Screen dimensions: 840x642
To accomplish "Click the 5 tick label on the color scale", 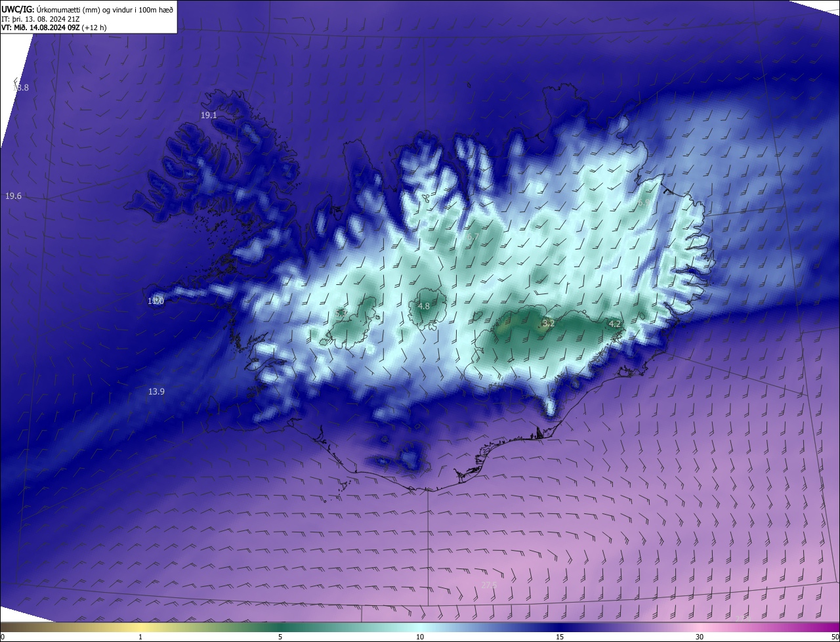I will pos(280,637).
